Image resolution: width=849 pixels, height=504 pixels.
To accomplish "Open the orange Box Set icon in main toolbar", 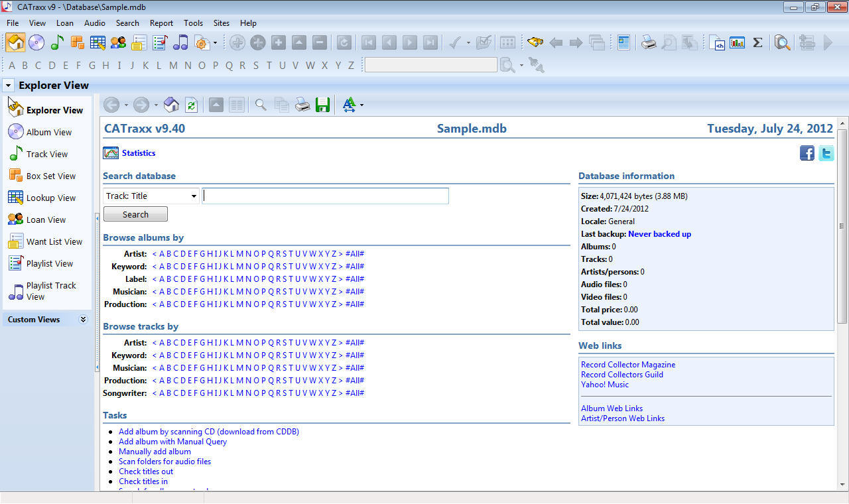I will click(77, 42).
